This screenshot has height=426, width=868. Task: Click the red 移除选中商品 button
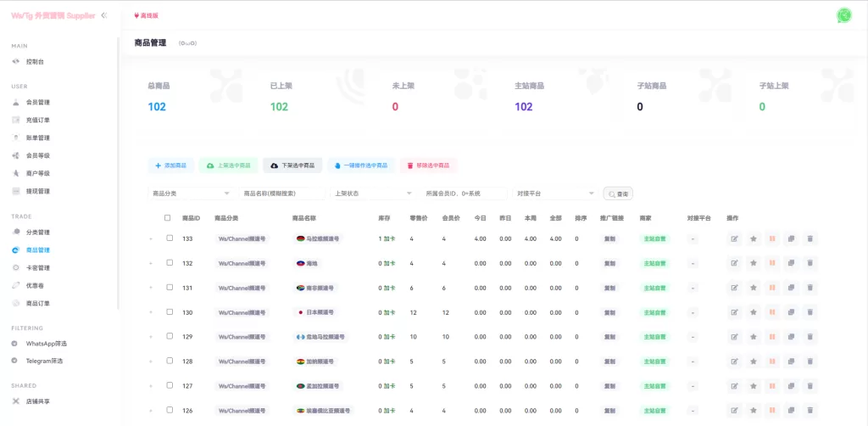pos(428,165)
